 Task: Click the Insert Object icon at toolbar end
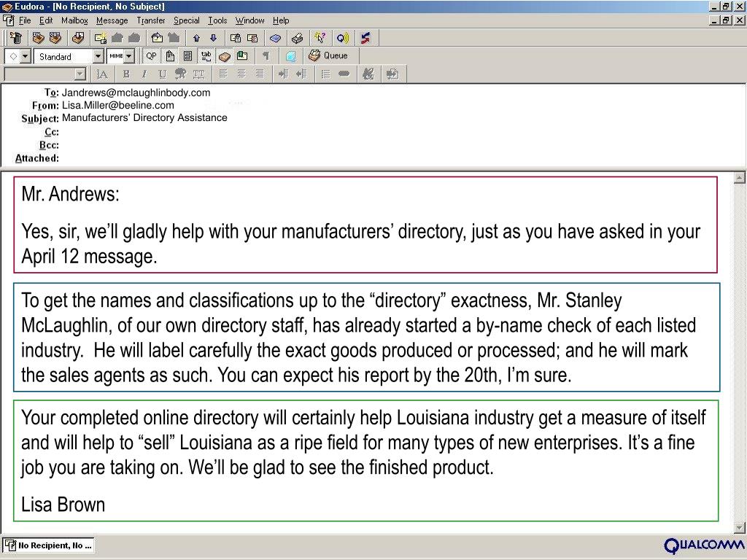coord(392,74)
